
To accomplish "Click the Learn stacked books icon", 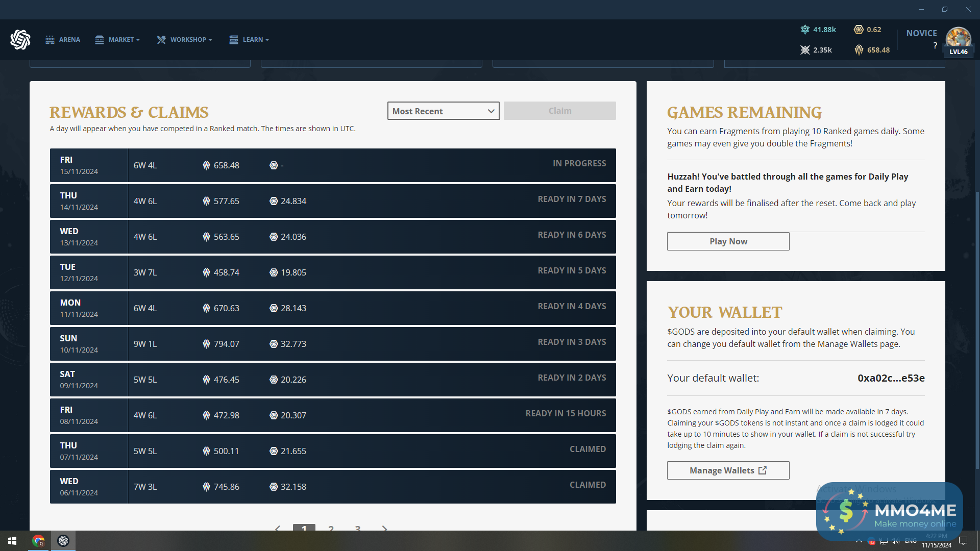I will 234,39.
